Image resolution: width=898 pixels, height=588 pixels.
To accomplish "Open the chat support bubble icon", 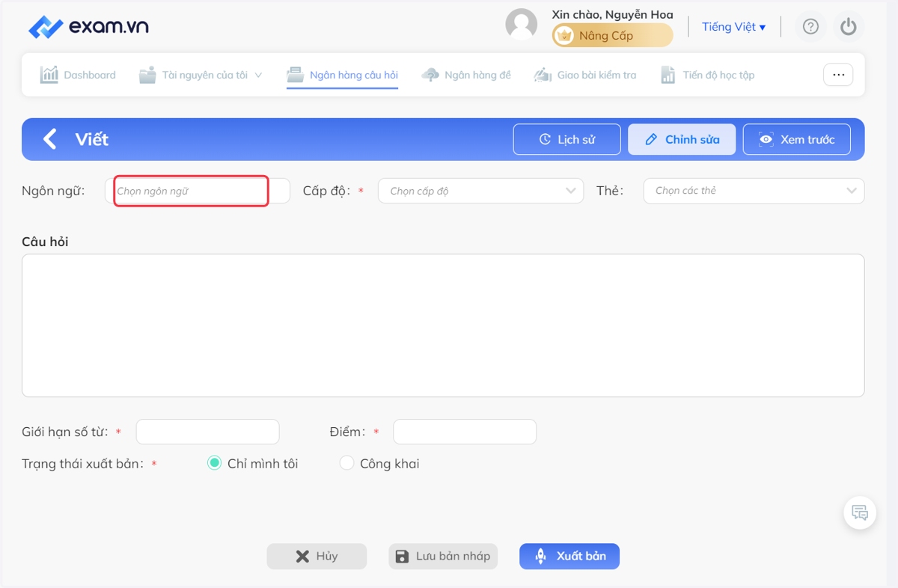I will [x=860, y=513].
